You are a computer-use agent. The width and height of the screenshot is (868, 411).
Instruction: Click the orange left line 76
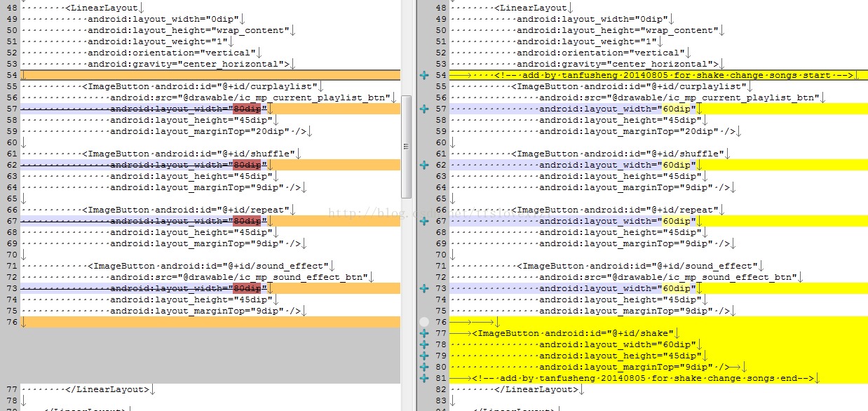pos(210,322)
